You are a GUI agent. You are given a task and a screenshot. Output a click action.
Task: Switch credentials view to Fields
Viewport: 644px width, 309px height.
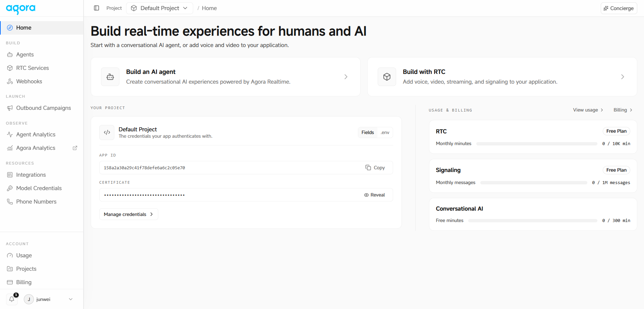pyautogui.click(x=368, y=133)
